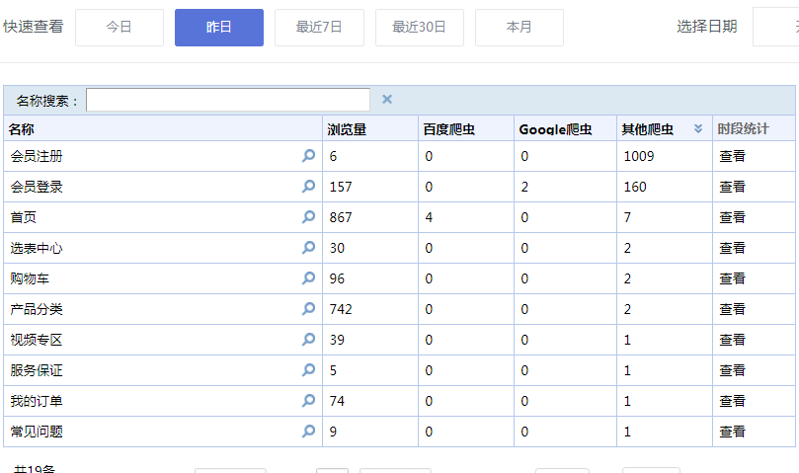The height and width of the screenshot is (473, 799).
Task: Open 查看 link for 选表中心
Action: (x=732, y=248)
